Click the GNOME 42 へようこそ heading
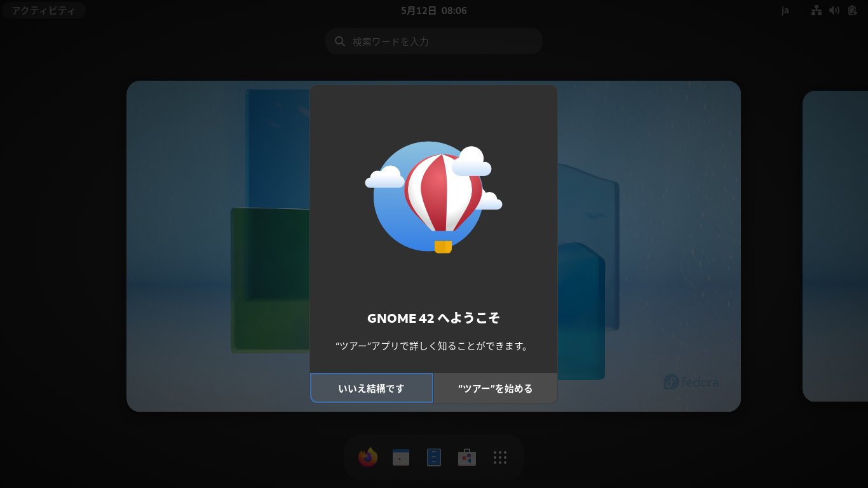Viewport: 868px width, 488px height. tap(434, 318)
